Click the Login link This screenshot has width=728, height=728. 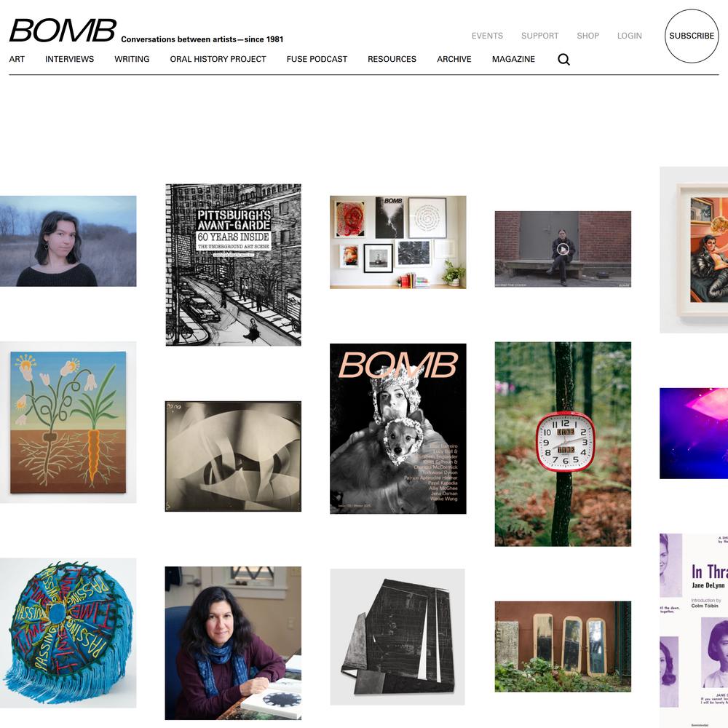point(629,36)
